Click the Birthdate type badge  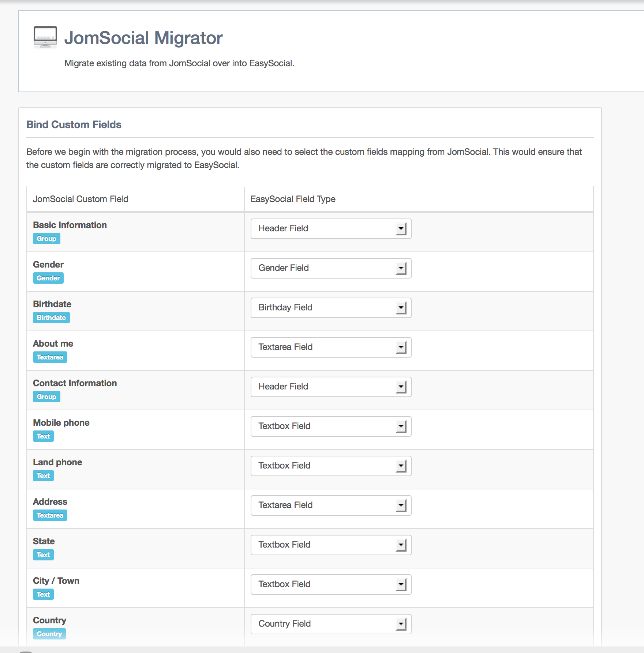(51, 318)
